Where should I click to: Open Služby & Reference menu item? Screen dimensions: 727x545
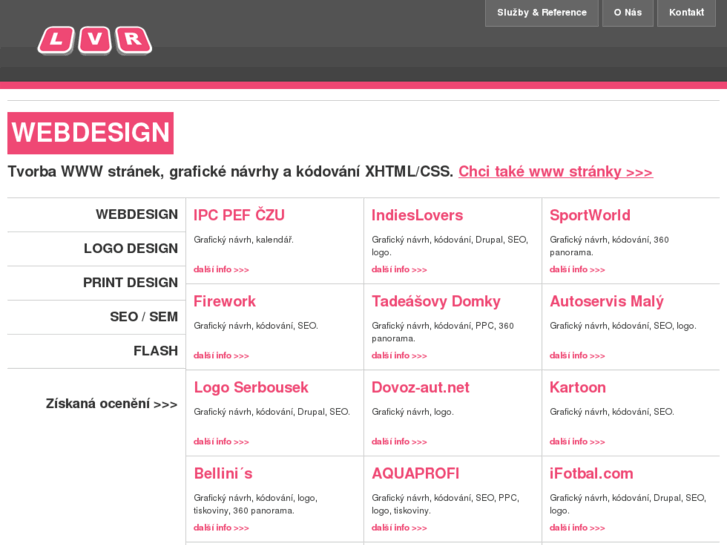(x=542, y=13)
